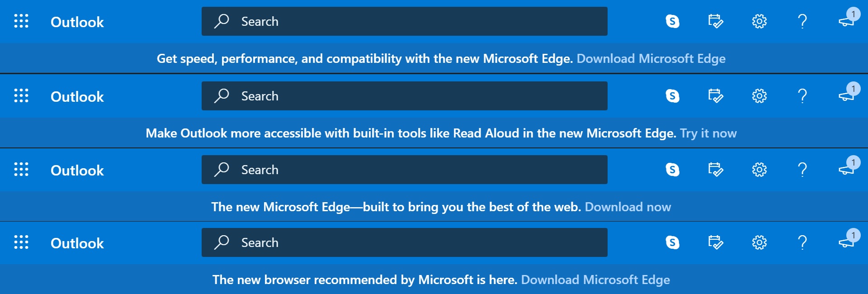This screenshot has height=294, width=868.
Task: Click megaphone notification icon above "recommended by Microsoft" banner
Action: 847,242
